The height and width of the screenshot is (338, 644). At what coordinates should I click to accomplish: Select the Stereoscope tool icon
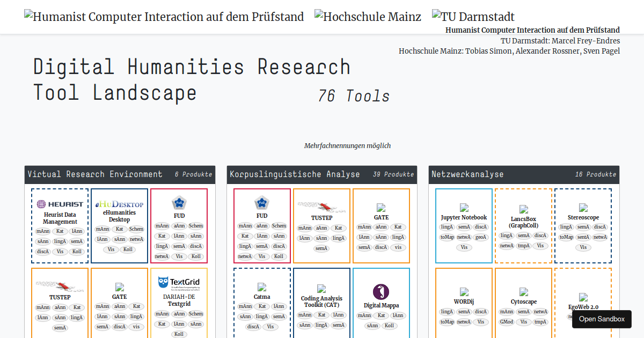pos(583,208)
